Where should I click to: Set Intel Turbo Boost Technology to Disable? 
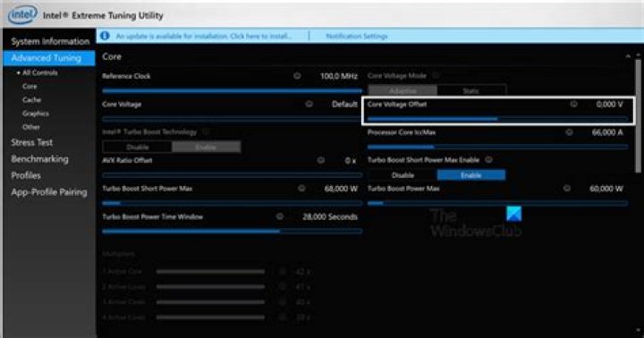(138, 147)
